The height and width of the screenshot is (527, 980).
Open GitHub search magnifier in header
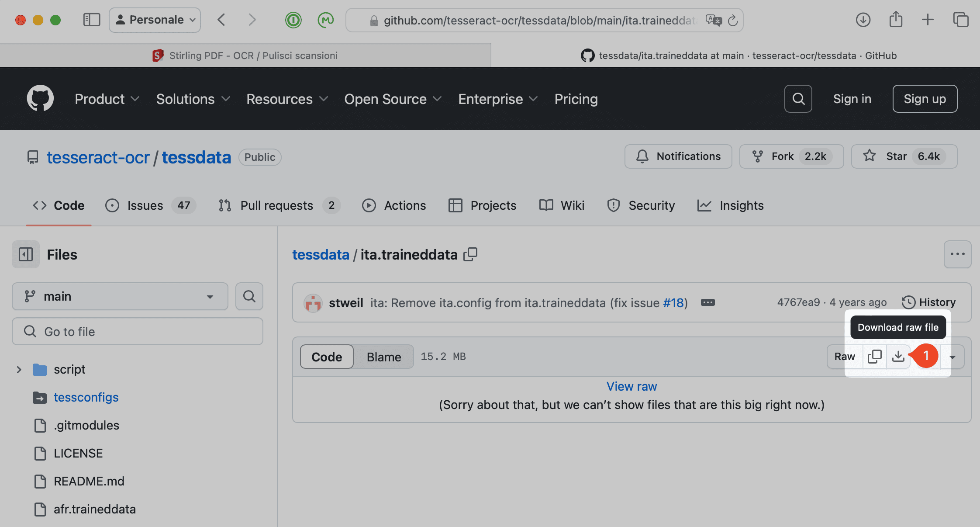798,99
